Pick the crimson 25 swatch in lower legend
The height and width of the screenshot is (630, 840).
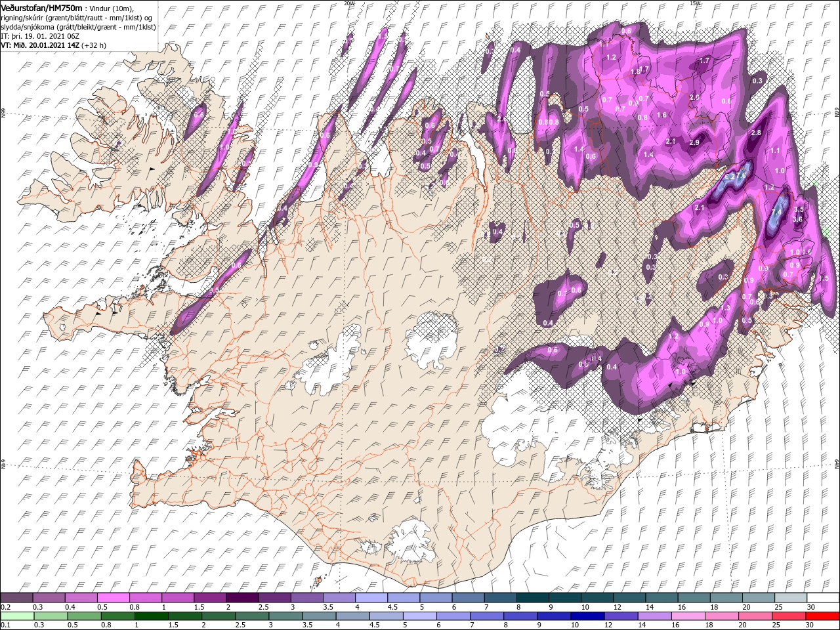[x=787, y=616]
